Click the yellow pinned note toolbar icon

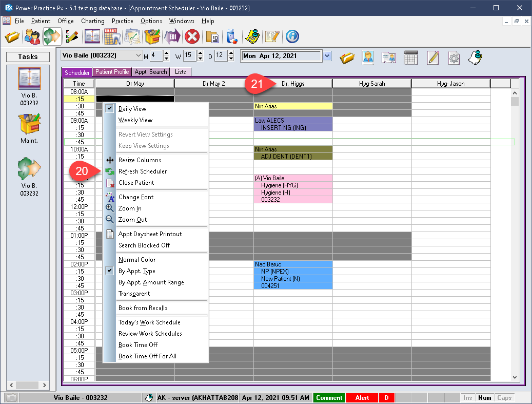tap(252, 36)
